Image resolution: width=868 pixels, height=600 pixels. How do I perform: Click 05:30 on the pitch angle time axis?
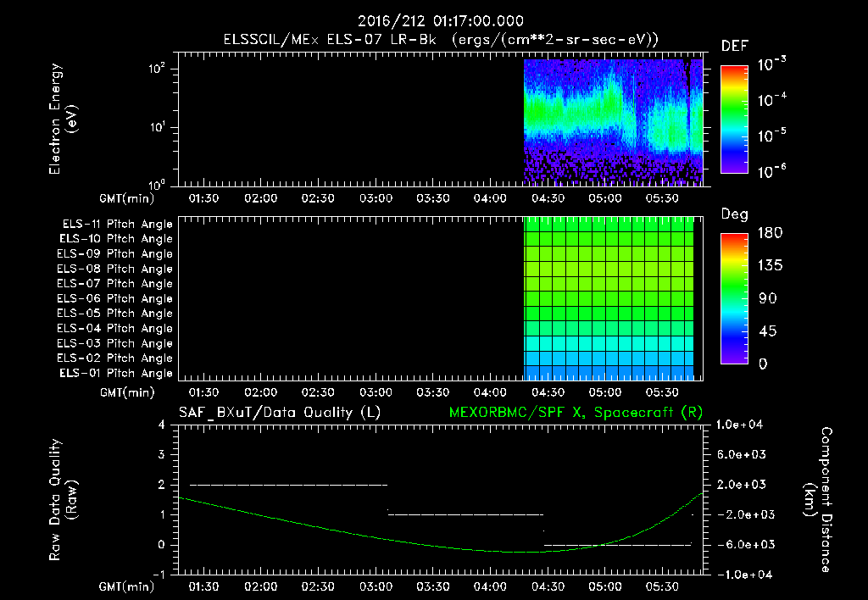[x=662, y=392]
